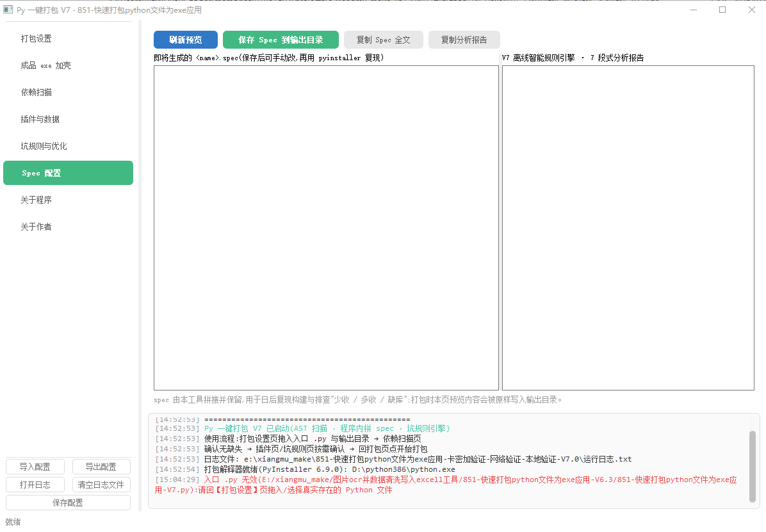Click the spec 由本工具拼接并保留 hint text

click(357, 399)
